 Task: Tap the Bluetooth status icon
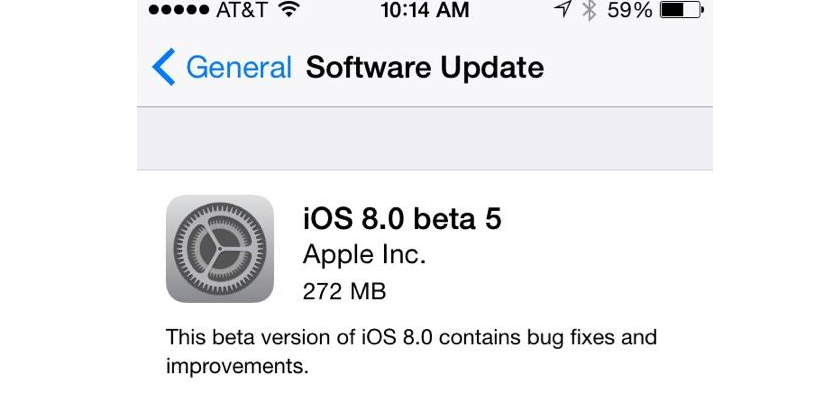coord(589,10)
